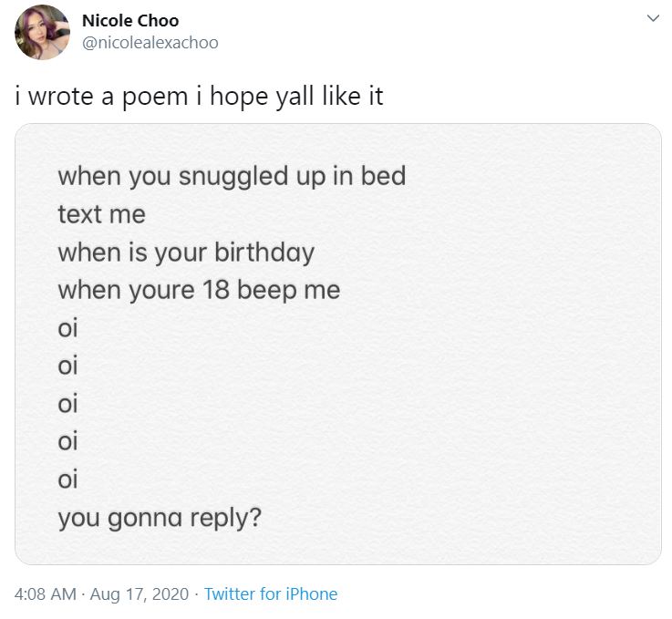
Task: Open the @nicolealexachoo handle link
Action: [x=150, y=42]
